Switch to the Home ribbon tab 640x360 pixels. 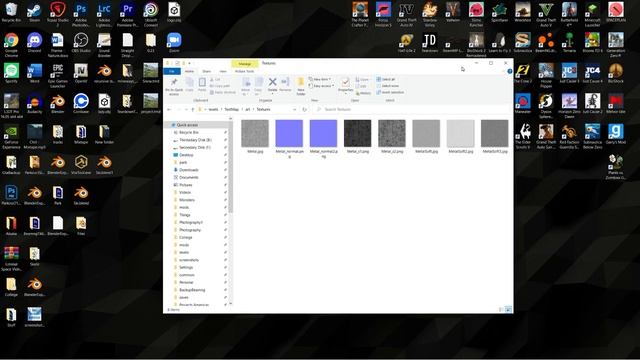click(189, 71)
